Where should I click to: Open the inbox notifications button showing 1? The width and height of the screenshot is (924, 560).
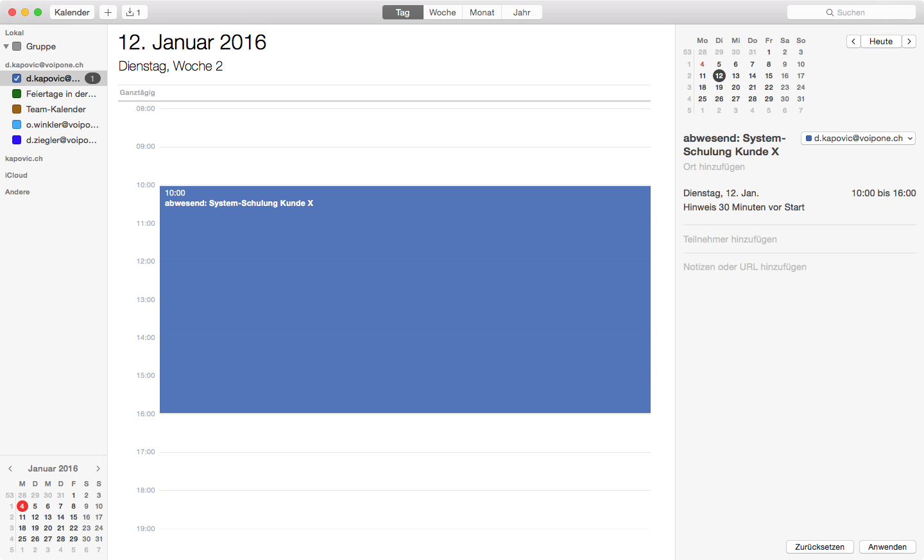point(134,12)
